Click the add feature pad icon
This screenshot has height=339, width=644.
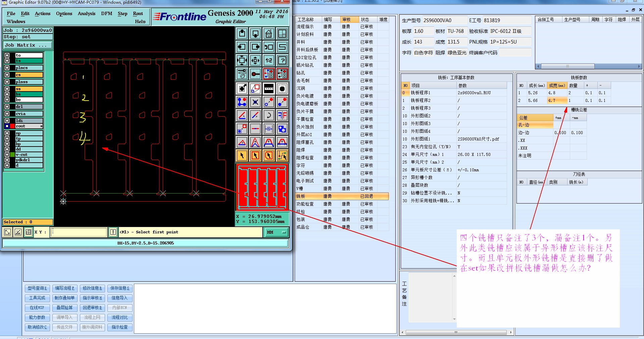[x=242, y=102]
